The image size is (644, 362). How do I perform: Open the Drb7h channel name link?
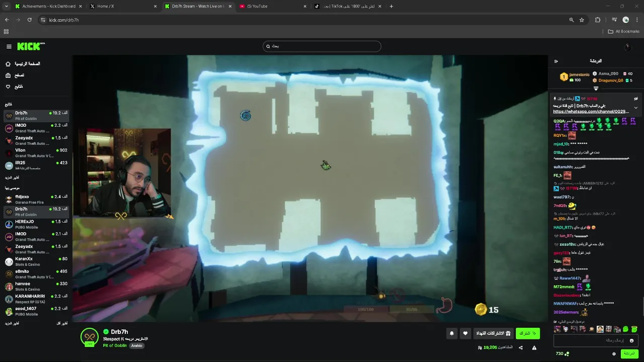coord(119,332)
